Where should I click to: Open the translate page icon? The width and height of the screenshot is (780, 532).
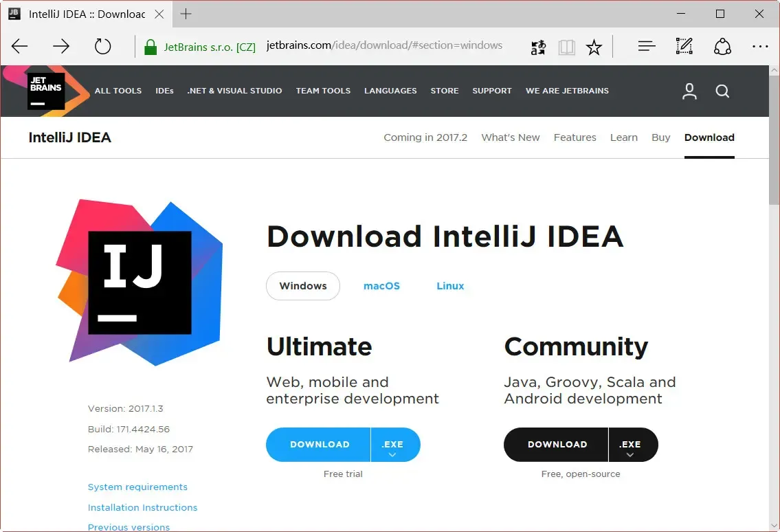538,47
